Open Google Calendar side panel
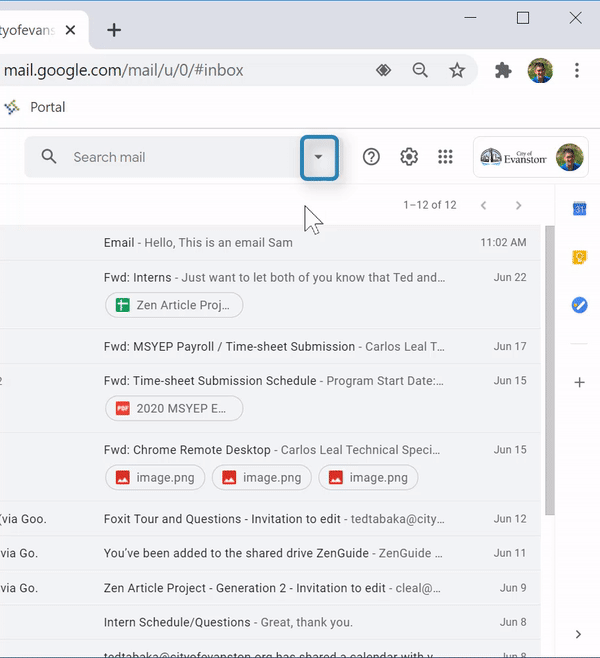The image size is (600, 658). 579,208
